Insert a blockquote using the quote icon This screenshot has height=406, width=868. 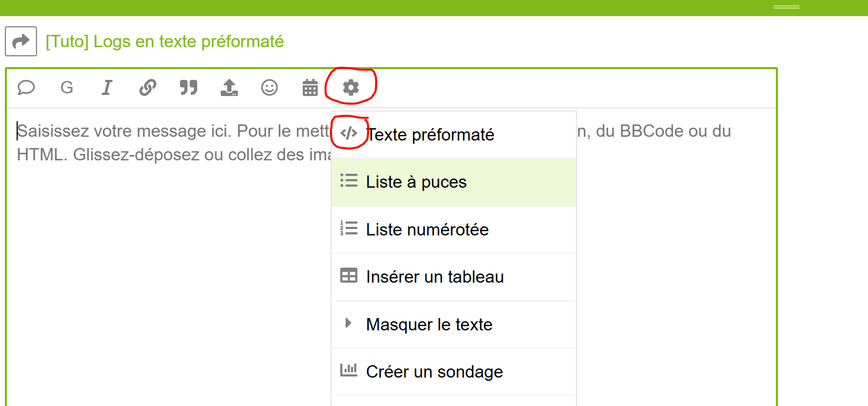189,87
